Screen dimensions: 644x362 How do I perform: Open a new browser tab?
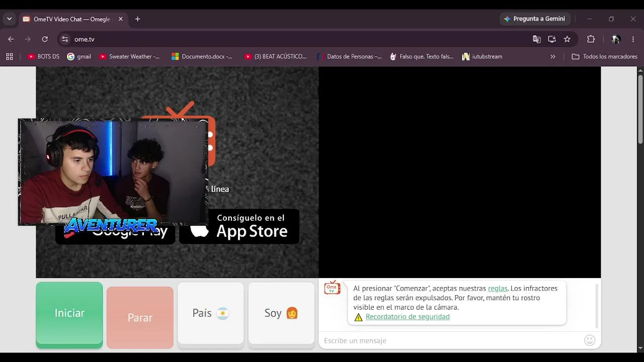click(x=137, y=19)
